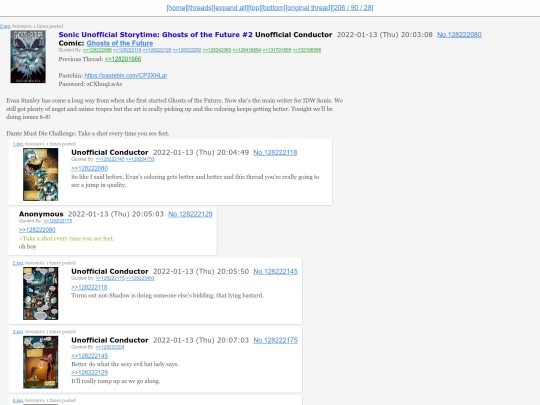Click OP quoted-by link >>131701809
This screenshot has width=540, height=405.
(277, 50)
